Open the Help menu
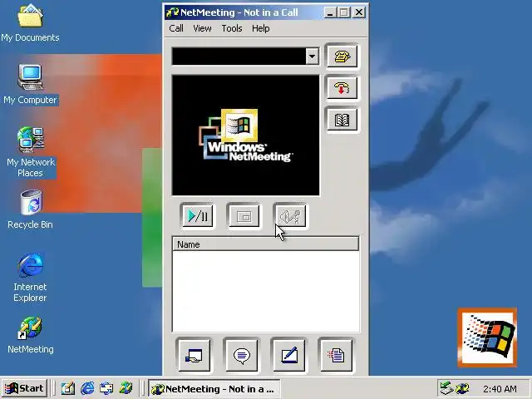 point(261,28)
